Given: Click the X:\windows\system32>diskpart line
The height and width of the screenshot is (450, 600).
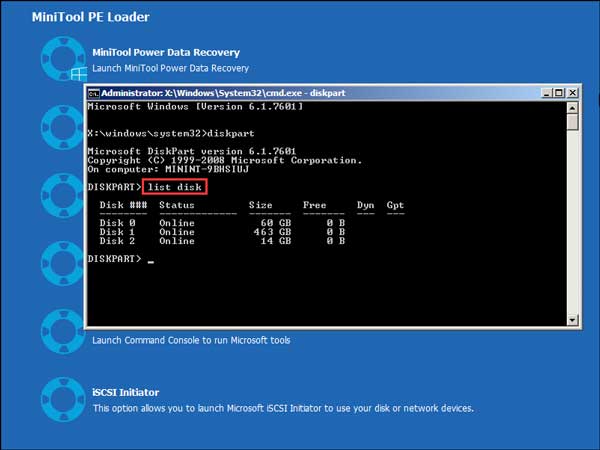Looking at the screenshot, I should pos(171,134).
